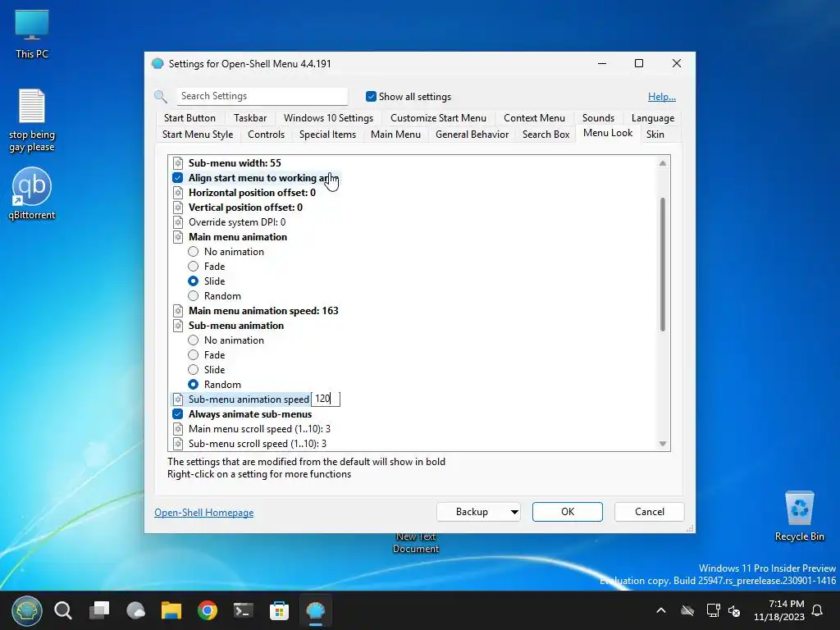This screenshot has width=840, height=630.
Task: Click the icon beside Main menu animation speed
Action: tap(178, 311)
